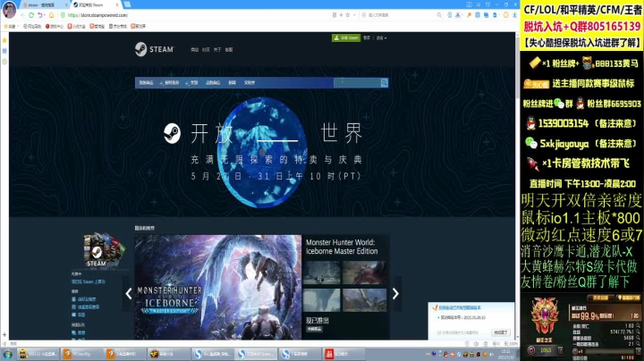Open the download arrow icon in browser toolbar
Image resolution: width=644 pixels, height=361 pixels.
pyautogui.click(x=514, y=15)
